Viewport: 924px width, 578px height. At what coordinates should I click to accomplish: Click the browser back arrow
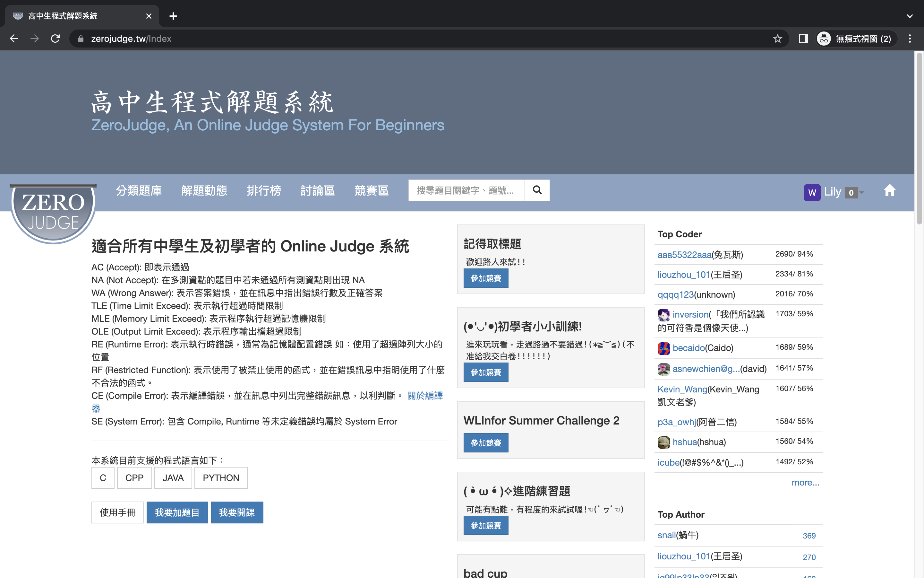(14, 39)
